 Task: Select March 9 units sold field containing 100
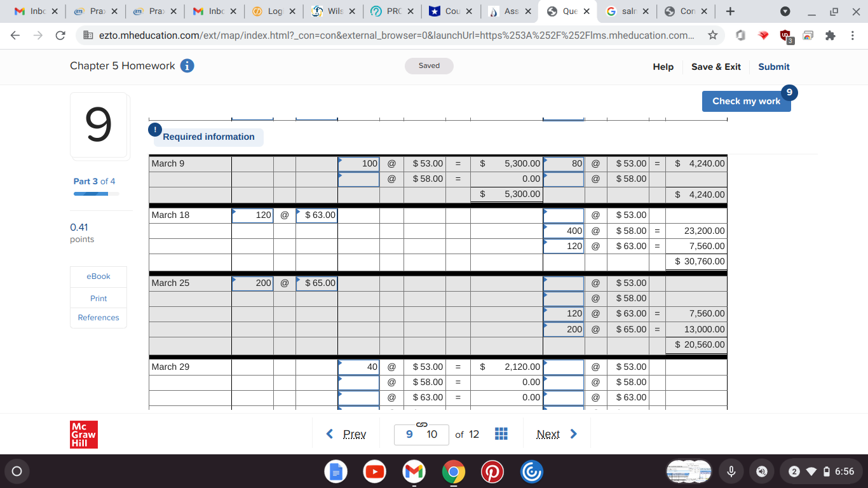pyautogui.click(x=358, y=164)
